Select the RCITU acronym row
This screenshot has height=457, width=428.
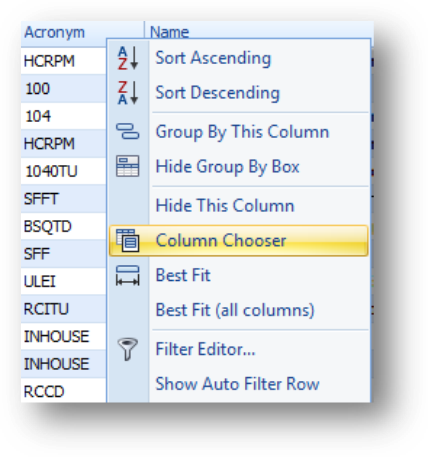[63, 309]
